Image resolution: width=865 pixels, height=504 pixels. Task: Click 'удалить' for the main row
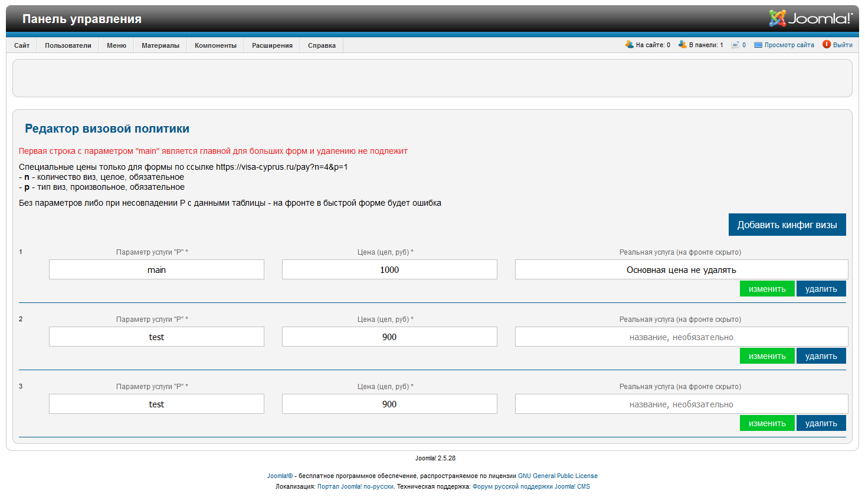point(821,289)
